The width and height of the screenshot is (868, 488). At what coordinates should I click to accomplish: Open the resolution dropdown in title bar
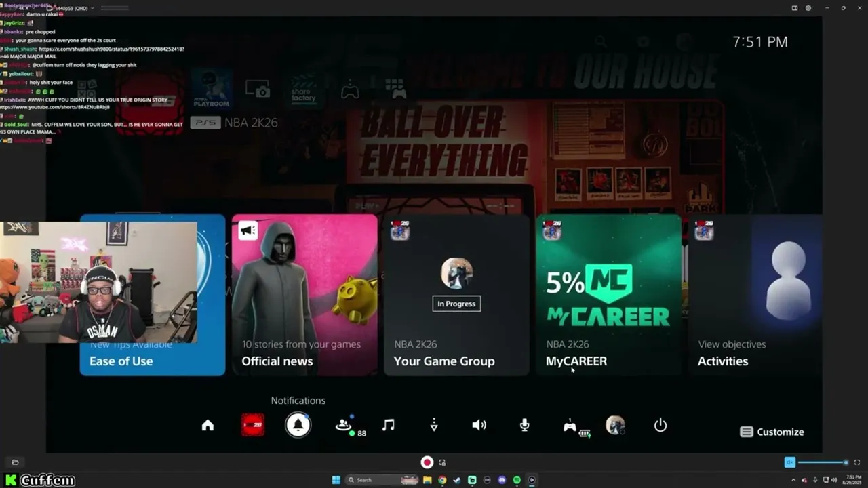point(73,8)
